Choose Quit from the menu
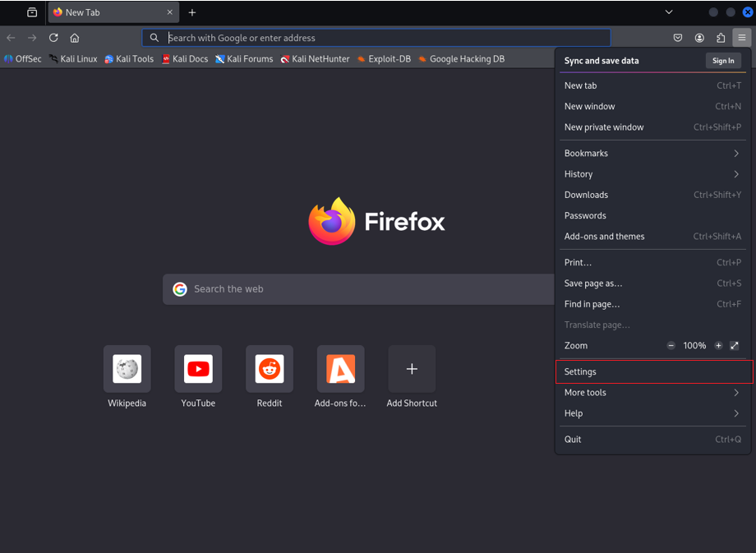This screenshot has height=553, width=756. [652, 439]
